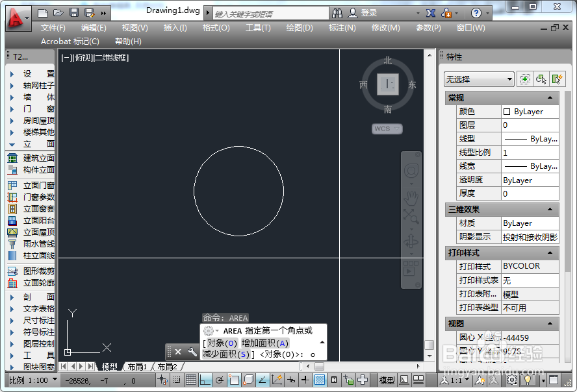This screenshot has width=577, height=392.
Task: Click the Save As icon
Action: tap(90, 13)
